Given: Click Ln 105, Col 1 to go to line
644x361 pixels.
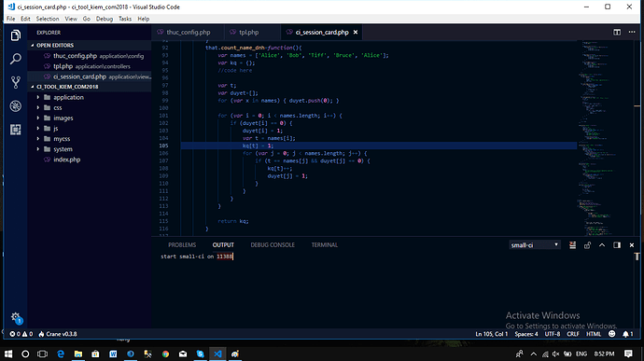Looking at the screenshot, I should (x=492, y=334).
